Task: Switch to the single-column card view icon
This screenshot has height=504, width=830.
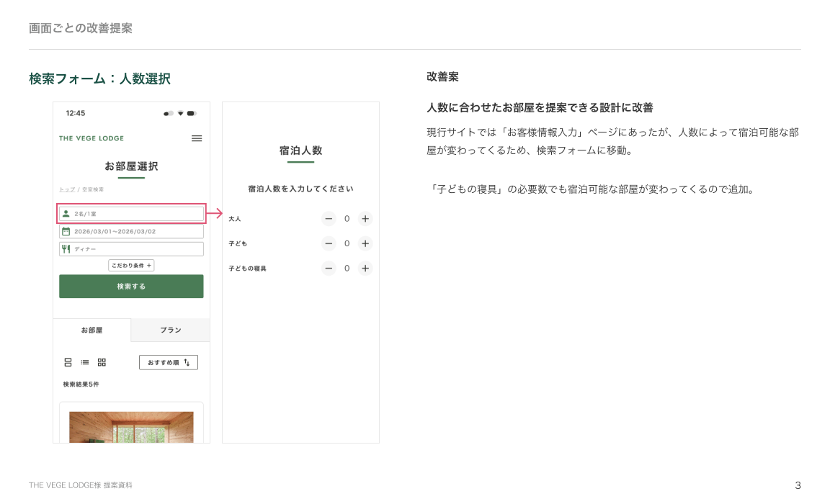Action: click(x=68, y=362)
